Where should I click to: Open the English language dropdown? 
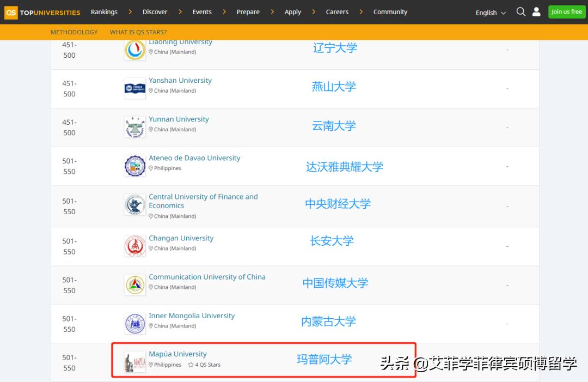489,13
